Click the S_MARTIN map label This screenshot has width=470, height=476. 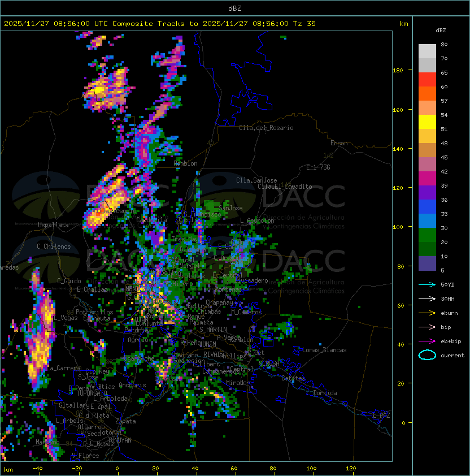213,330
